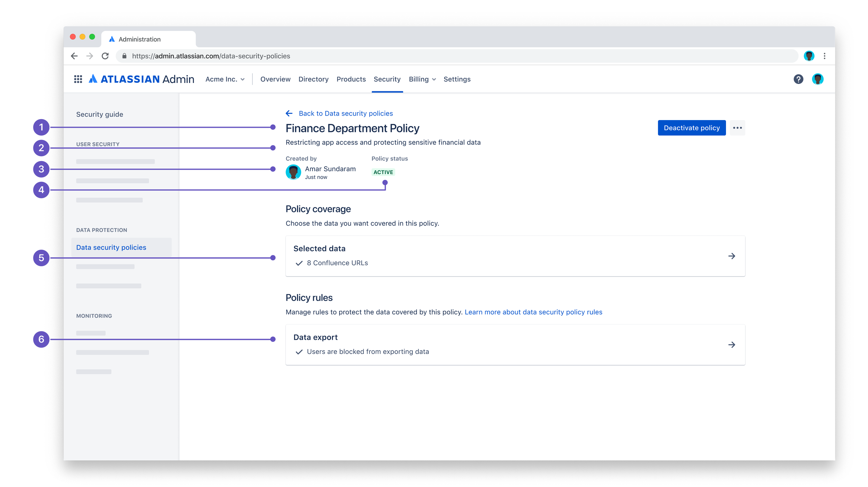Click the Deactivate policy button
This screenshot has height=487, width=868.
691,128
